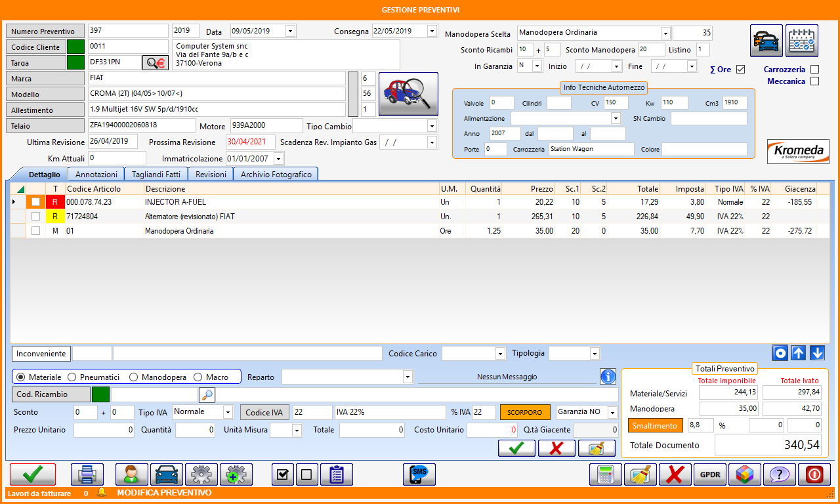Open the Alimentazione dropdown
Image resolution: width=840 pixels, height=504 pixels.
(x=616, y=119)
